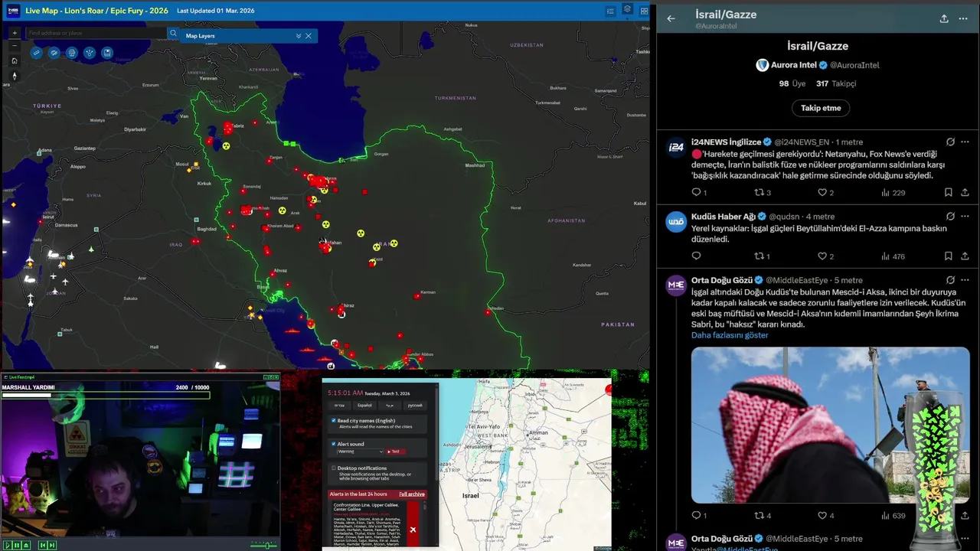The height and width of the screenshot is (551, 980).
Task: Click the Marshall Yardımı progress bar
Action: (x=105, y=395)
